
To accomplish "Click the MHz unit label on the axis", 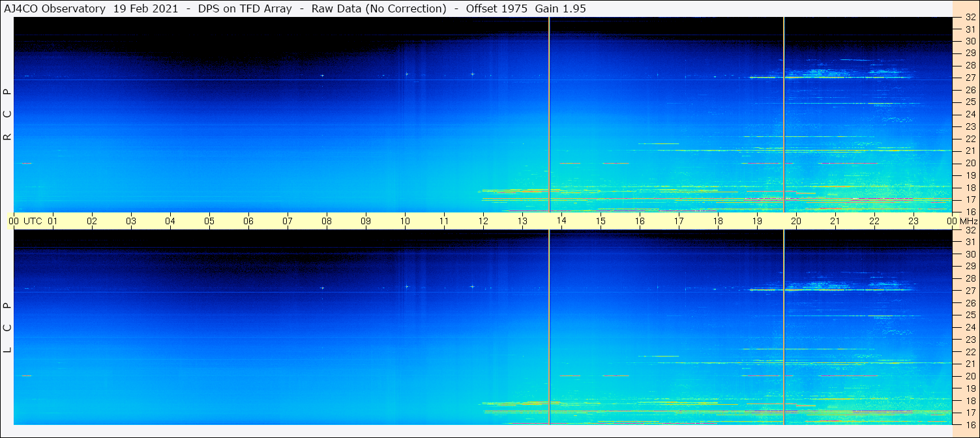I will (969, 221).
